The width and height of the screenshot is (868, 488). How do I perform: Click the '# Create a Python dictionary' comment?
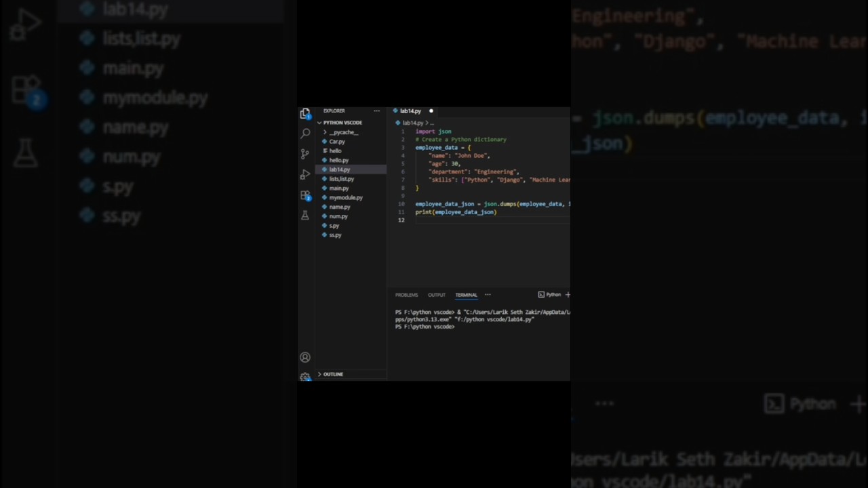(461, 140)
